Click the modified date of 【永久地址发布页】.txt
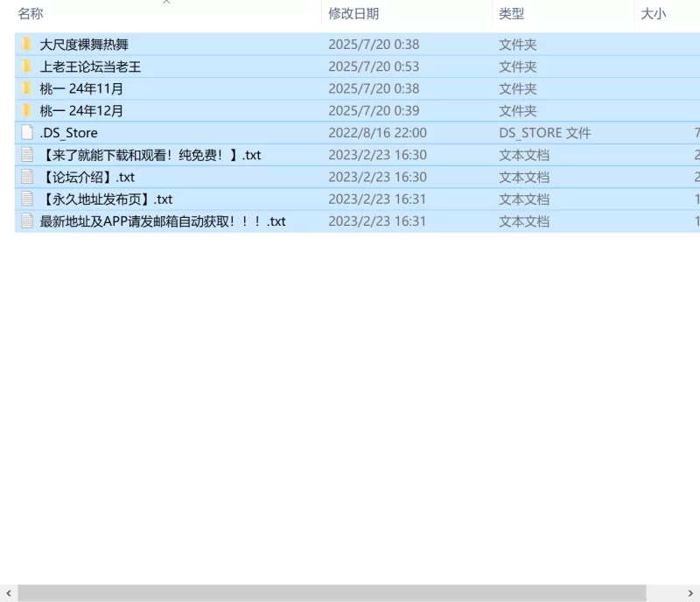This screenshot has height=602, width=700. 378,199
